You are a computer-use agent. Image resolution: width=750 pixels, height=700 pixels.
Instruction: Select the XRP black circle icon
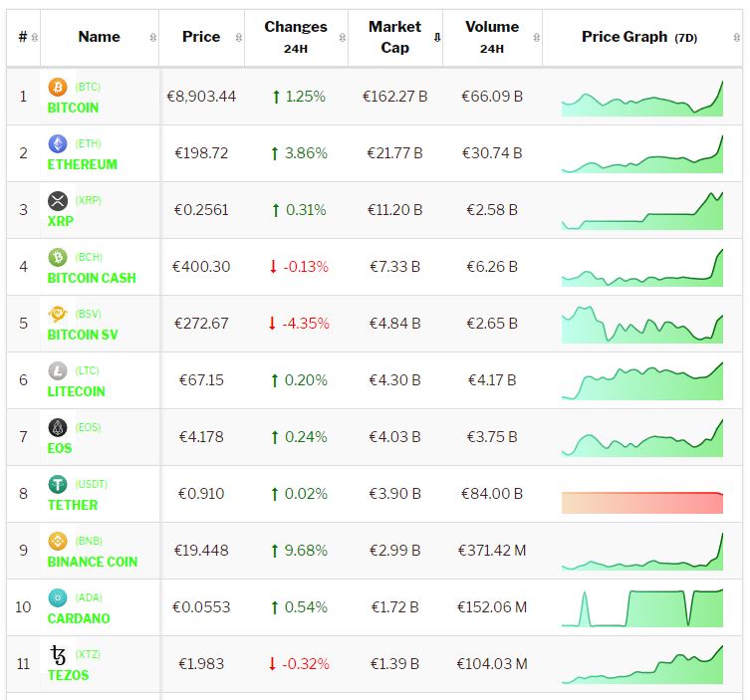point(58,201)
